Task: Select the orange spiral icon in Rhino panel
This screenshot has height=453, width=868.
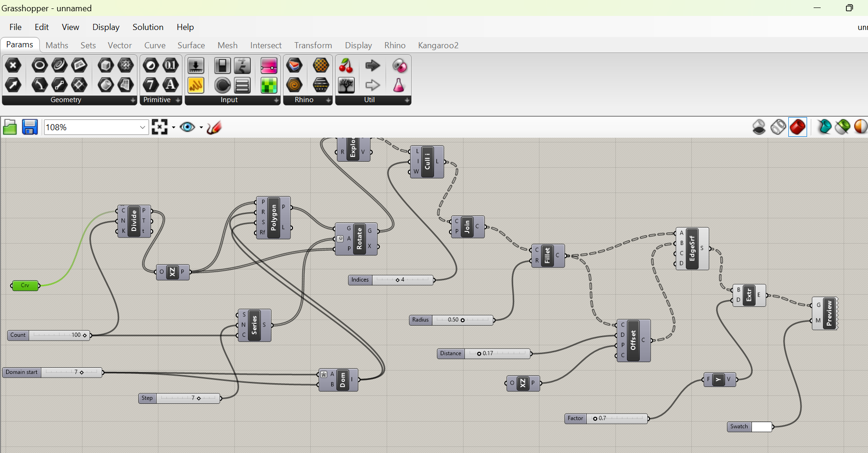Action: pyautogui.click(x=294, y=85)
